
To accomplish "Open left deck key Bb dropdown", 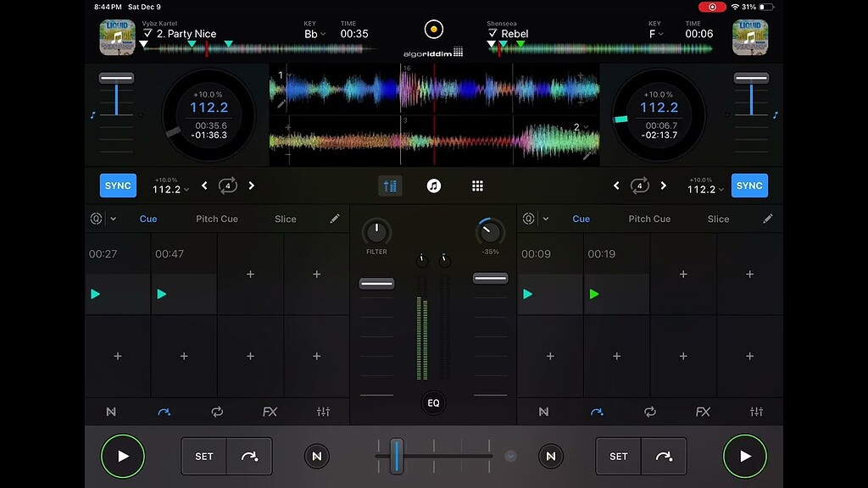I will (x=314, y=34).
